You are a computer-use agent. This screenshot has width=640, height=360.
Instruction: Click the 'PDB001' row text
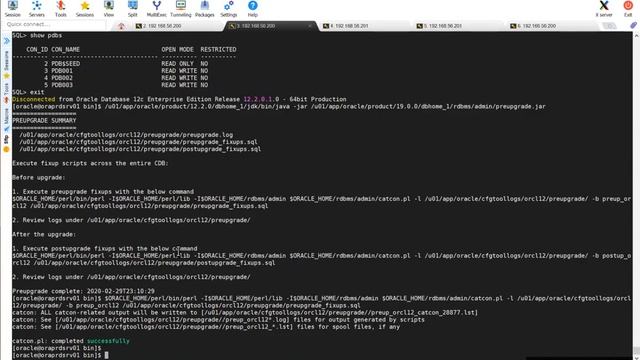coord(62,71)
